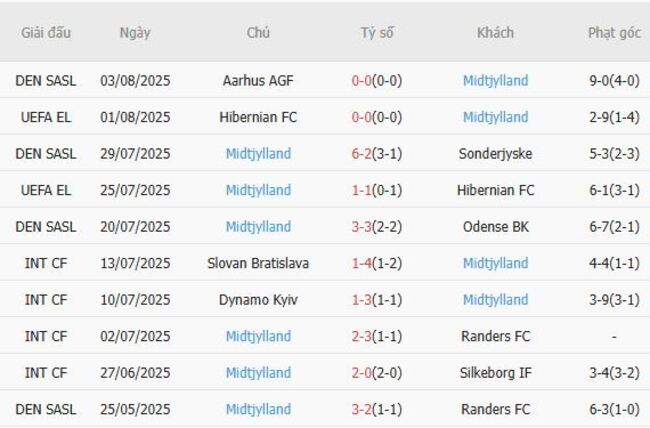The width and height of the screenshot is (650, 428).
Task: Select the Phạt góc column header
Action: pos(614,32)
